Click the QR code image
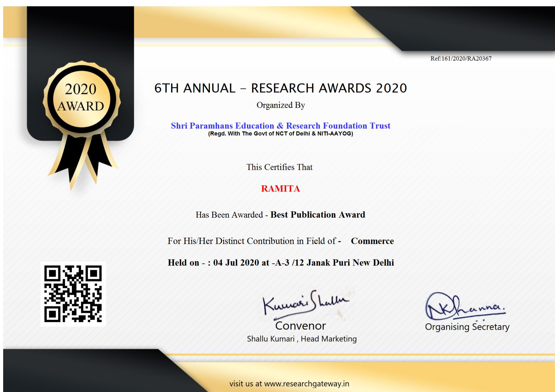The width and height of the screenshot is (555, 392). (x=73, y=294)
